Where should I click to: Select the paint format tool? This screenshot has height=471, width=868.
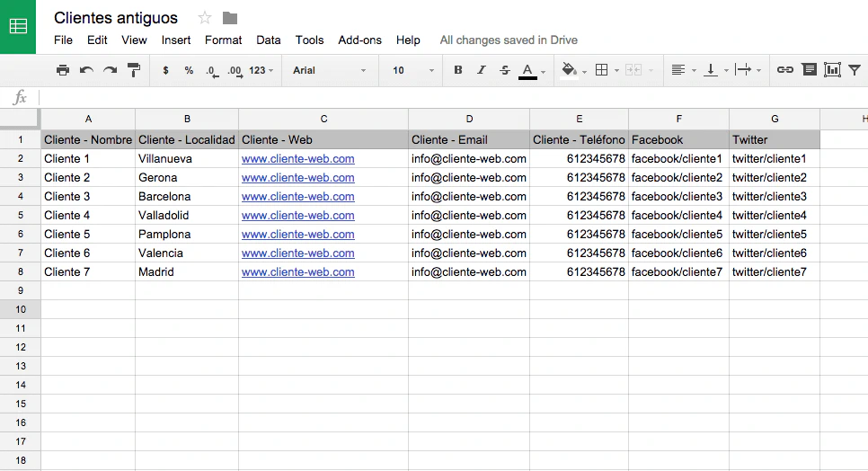click(134, 70)
